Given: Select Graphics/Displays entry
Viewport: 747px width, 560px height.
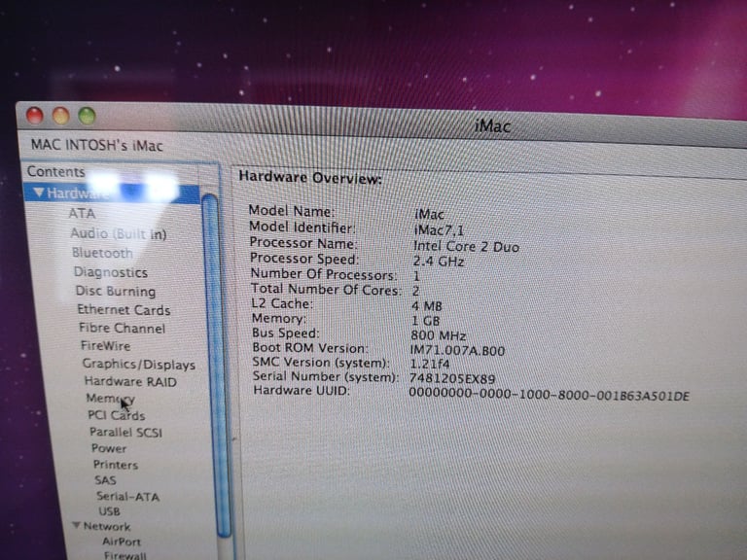Looking at the screenshot, I should click(x=139, y=365).
